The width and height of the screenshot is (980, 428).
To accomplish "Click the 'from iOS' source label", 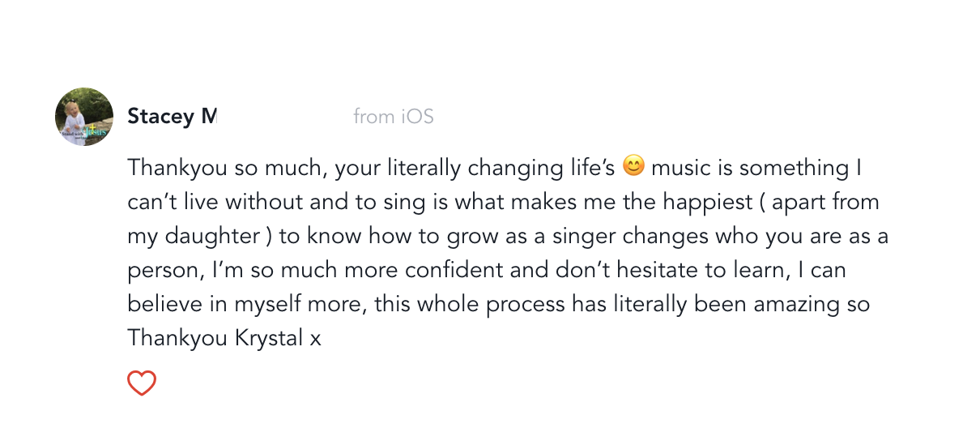I will (394, 117).
